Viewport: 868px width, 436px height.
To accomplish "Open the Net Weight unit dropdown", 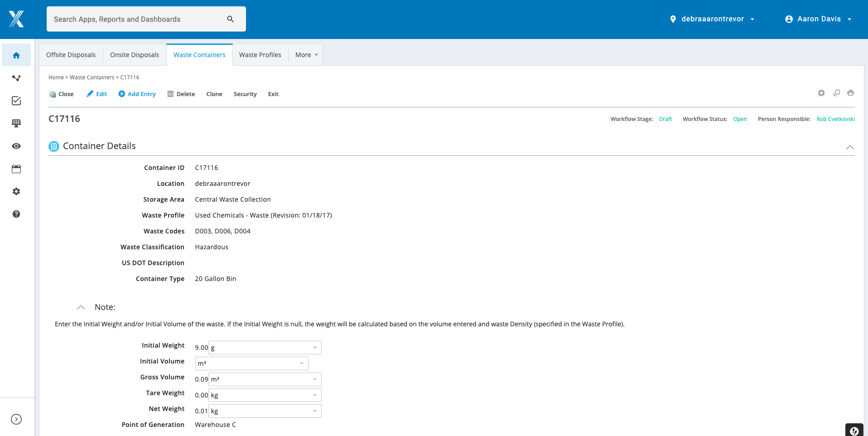I will pyautogui.click(x=265, y=411).
